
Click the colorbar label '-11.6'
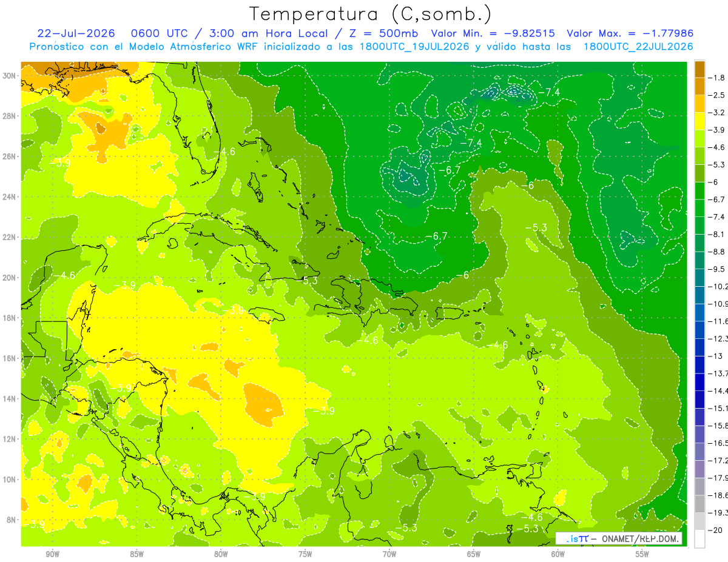pyautogui.click(x=718, y=321)
